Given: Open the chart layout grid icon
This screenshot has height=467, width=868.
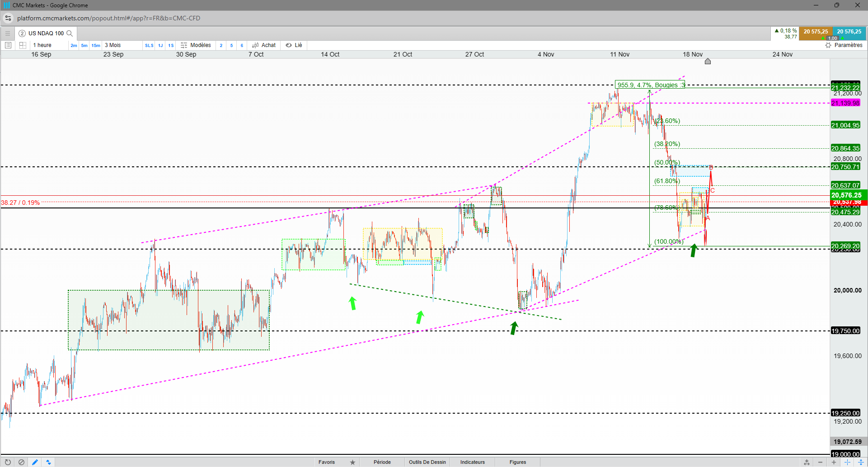Looking at the screenshot, I should pyautogui.click(x=23, y=45).
